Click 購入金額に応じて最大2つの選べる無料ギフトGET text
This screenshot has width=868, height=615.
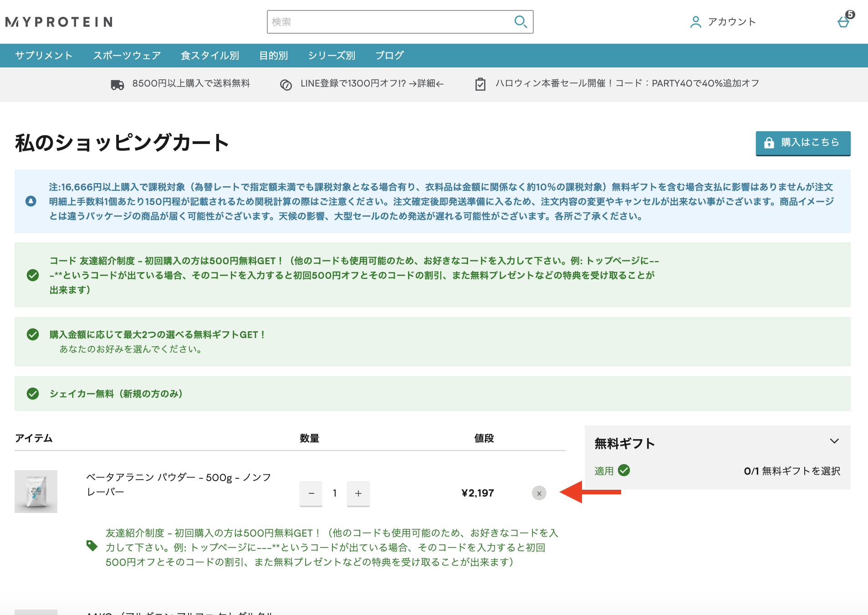coord(158,334)
